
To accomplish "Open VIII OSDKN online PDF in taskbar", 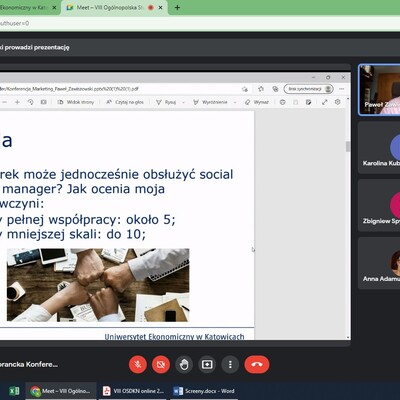I will [x=133, y=391].
